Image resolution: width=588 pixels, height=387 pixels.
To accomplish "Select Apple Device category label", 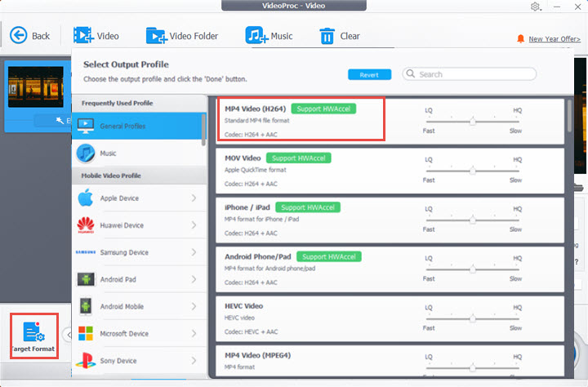I will coord(119,198).
